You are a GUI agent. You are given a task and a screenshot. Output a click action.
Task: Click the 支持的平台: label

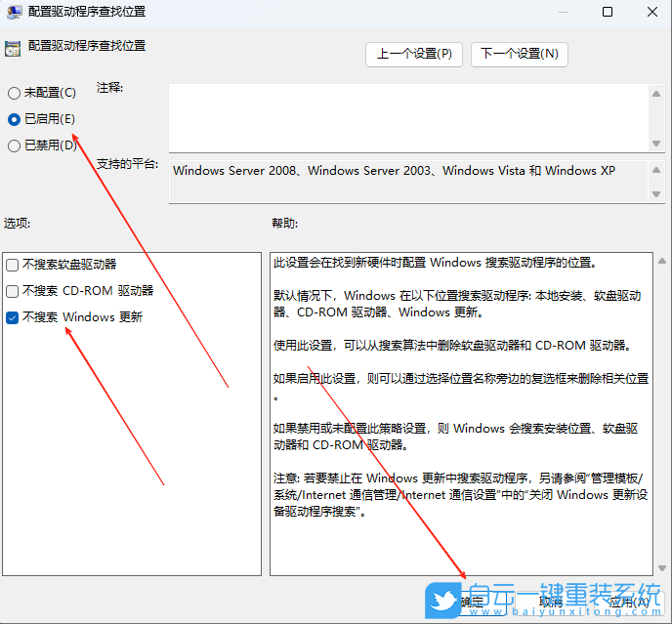[x=127, y=164]
